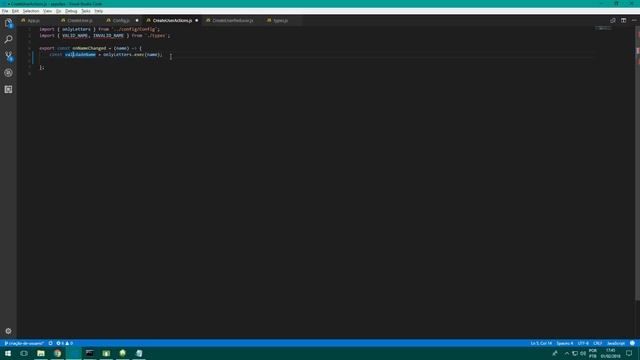
Task: Change file encoding via UTF-8
Action: click(x=583, y=343)
